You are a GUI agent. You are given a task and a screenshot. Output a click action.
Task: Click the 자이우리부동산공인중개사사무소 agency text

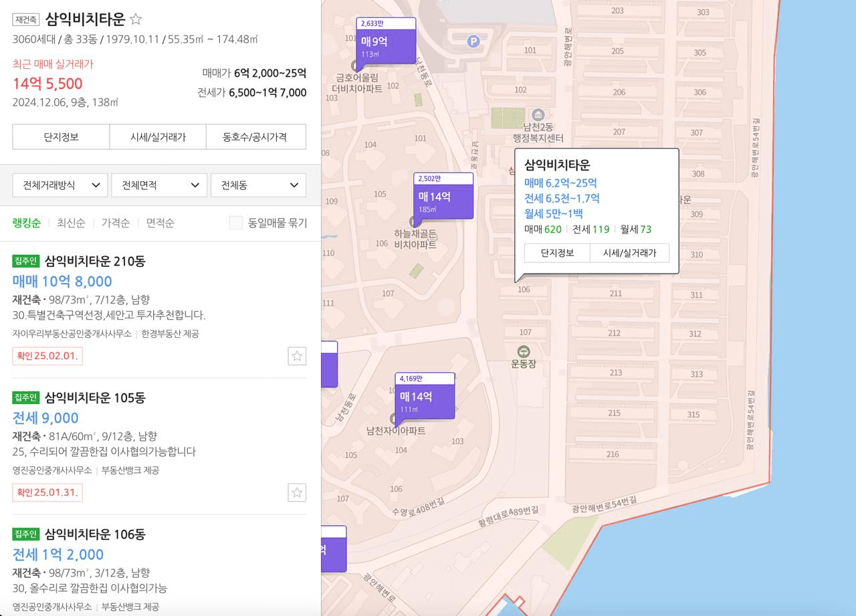(x=72, y=334)
